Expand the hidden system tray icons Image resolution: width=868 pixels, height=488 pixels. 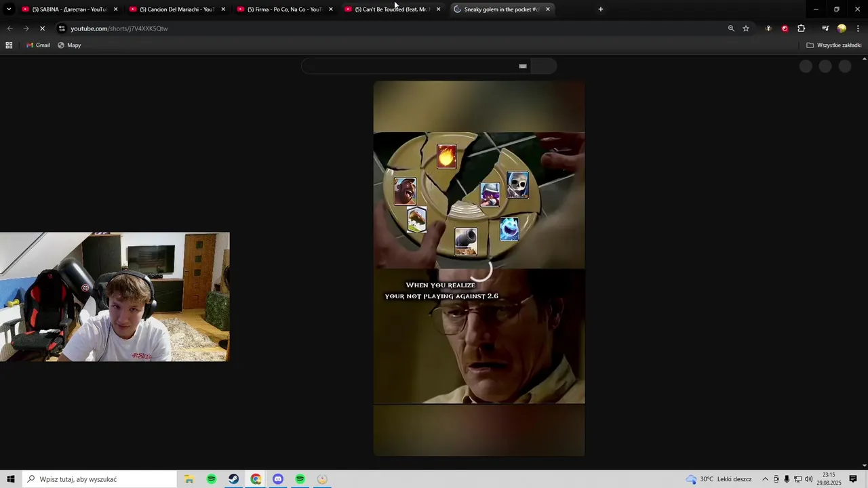[765, 479]
